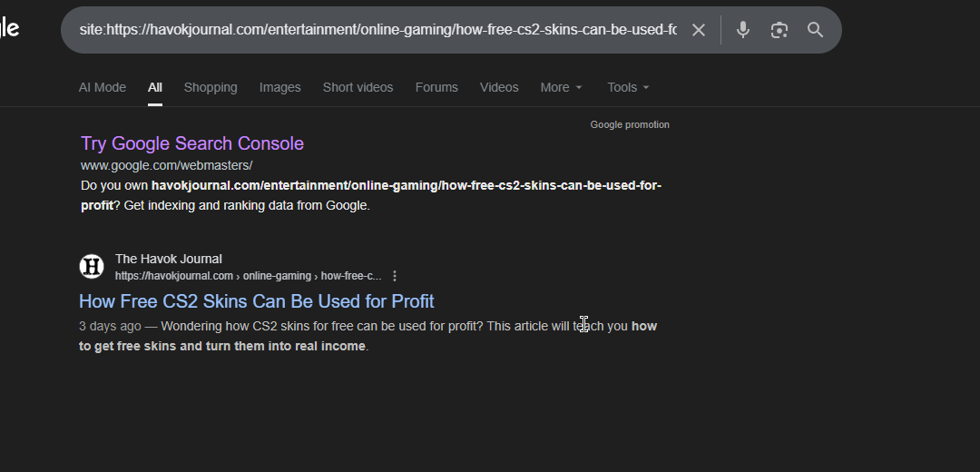Click www.google.com/webmasters/ URL text
This screenshot has width=980, height=472.
(166, 166)
